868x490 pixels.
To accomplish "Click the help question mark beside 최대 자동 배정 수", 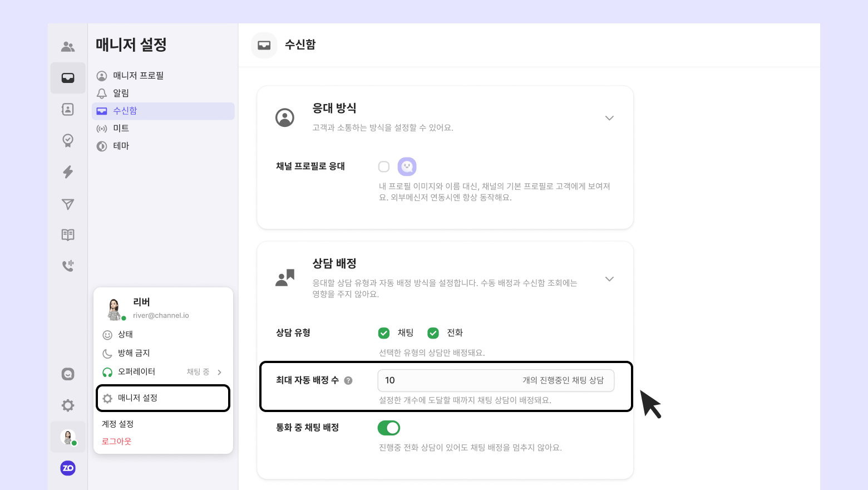I will [348, 381].
